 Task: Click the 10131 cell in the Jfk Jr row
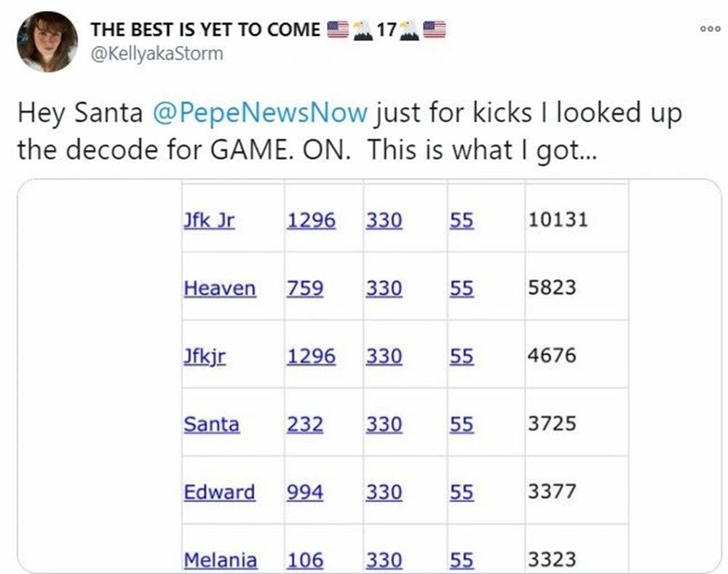[558, 219]
